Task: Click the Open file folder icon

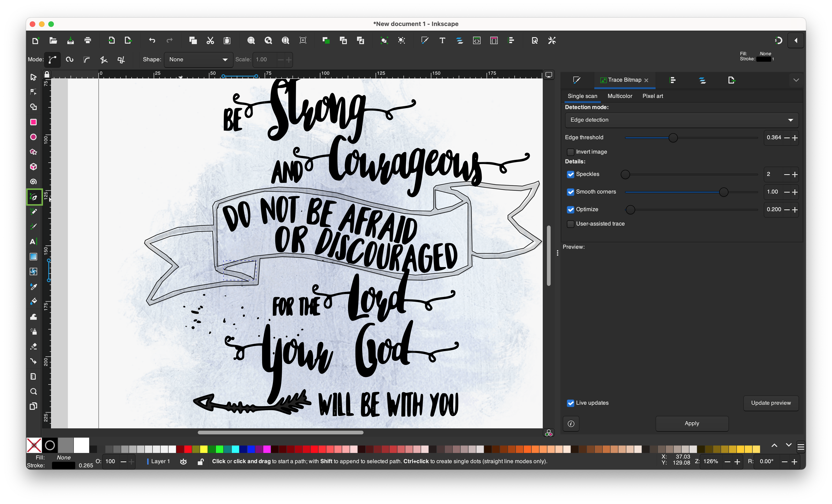Action: click(53, 41)
